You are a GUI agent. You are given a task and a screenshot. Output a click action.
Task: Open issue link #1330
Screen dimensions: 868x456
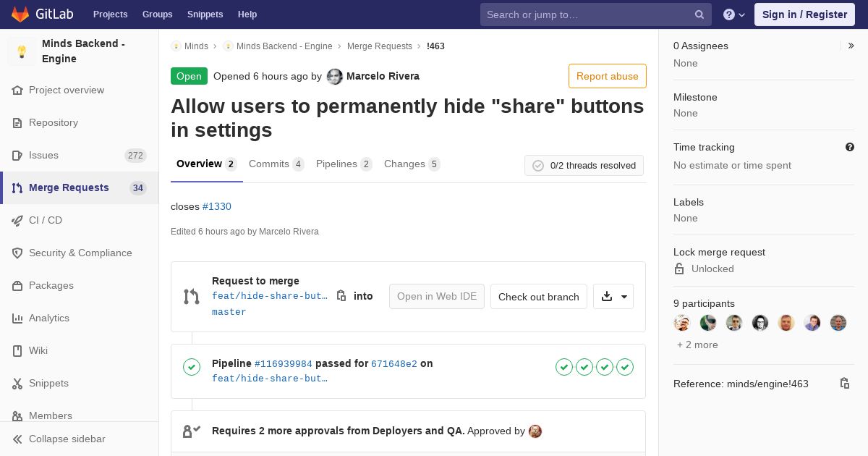(217, 206)
